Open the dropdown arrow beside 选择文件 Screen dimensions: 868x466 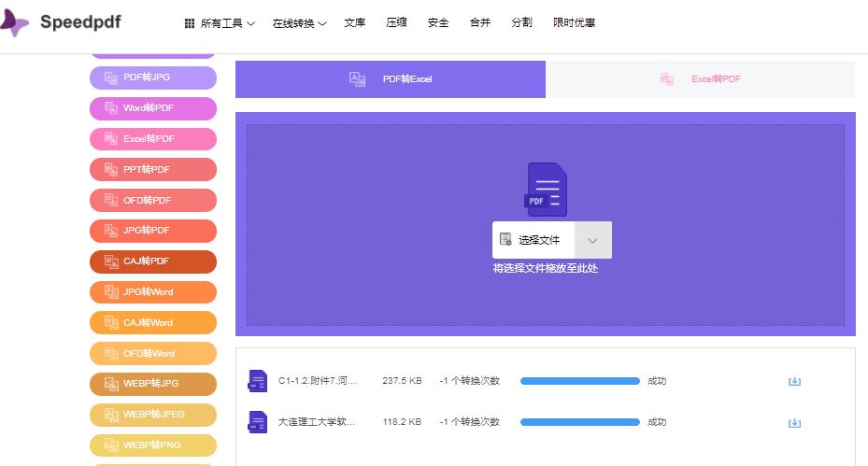[593, 240]
